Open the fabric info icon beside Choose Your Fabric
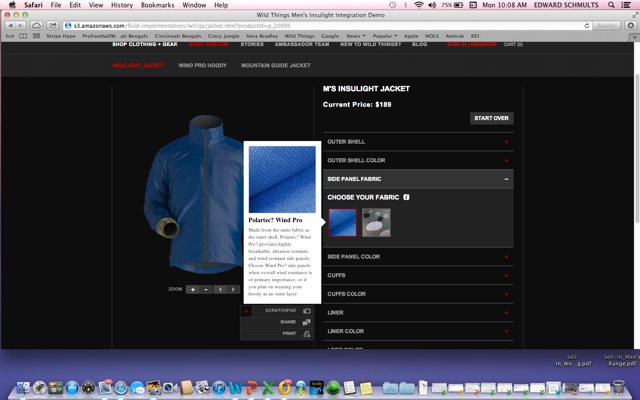Viewport: 640px width, 400px height. [x=406, y=197]
